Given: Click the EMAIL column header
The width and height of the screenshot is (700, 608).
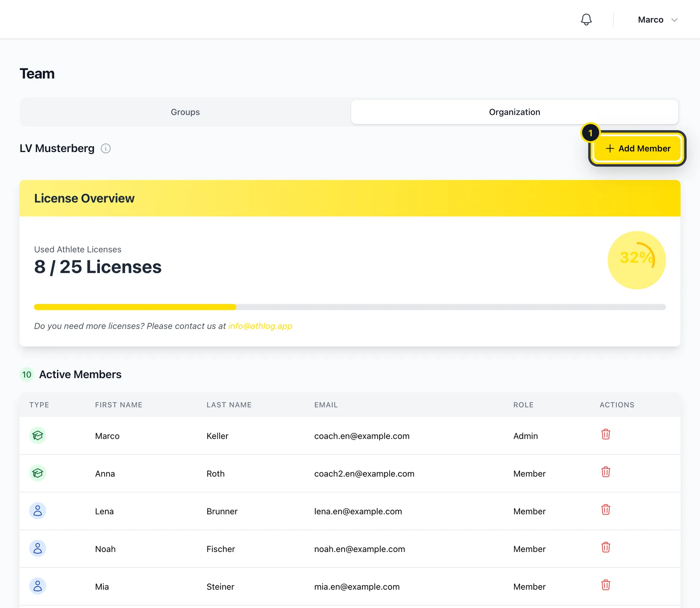Looking at the screenshot, I should [x=326, y=405].
